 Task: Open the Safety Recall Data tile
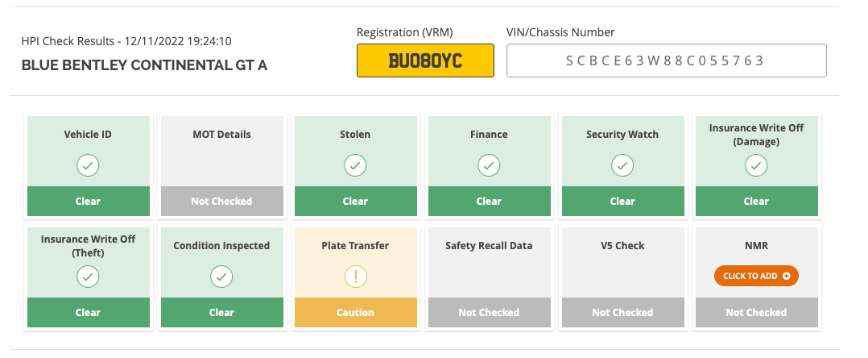pyautogui.click(x=489, y=277)
